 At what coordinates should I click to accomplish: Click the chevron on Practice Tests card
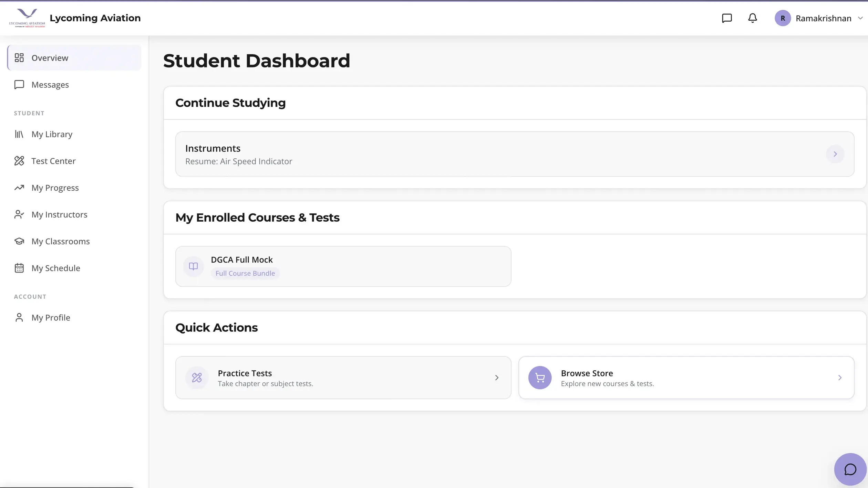point(497,378)
